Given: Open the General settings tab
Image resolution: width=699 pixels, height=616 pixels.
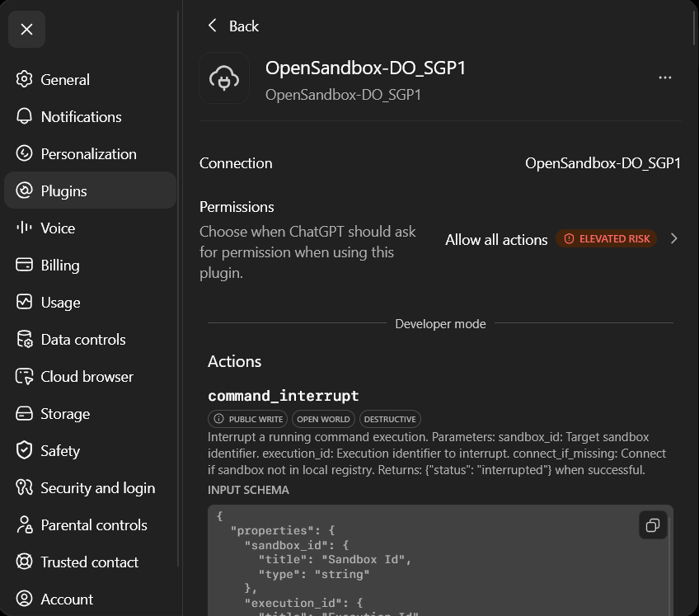Looking at the screenshot, I should click(90, 79).
